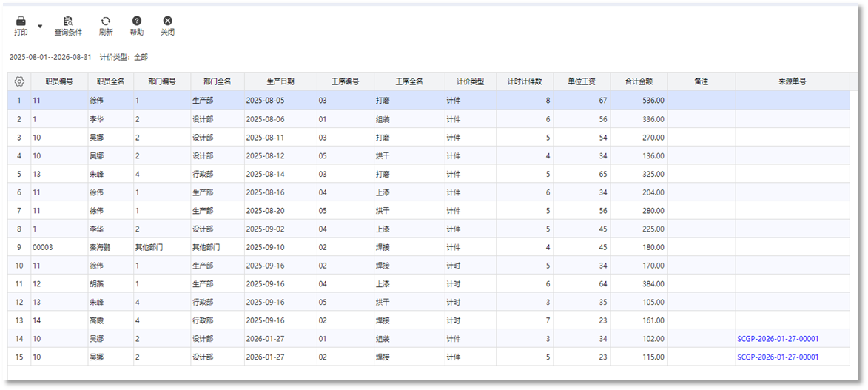Close the report with 关闭 icon
This screenshot has height=390, width=868.
[x=168, y=21]
